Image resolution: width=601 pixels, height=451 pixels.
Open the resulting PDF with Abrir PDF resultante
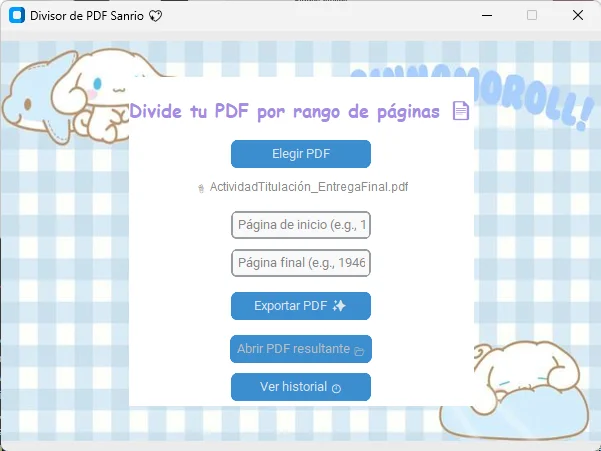tap(301, 349)
